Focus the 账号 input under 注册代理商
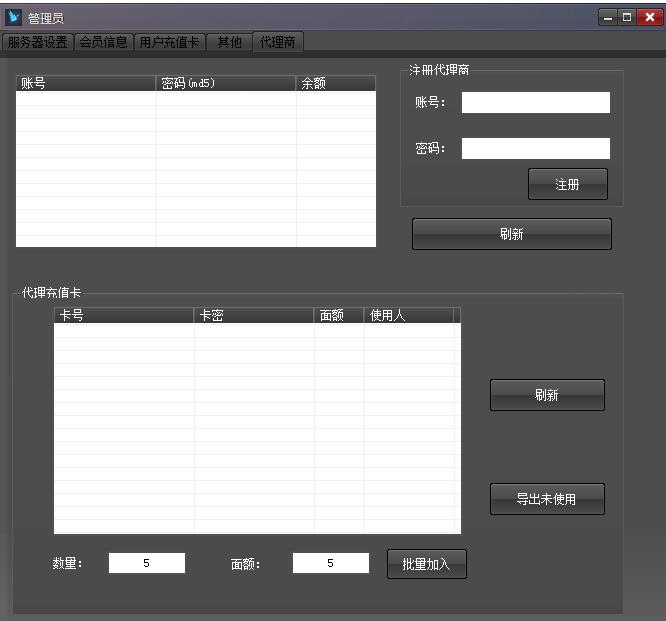This screenshot has height=621, width=666. [x=536, y=102]
